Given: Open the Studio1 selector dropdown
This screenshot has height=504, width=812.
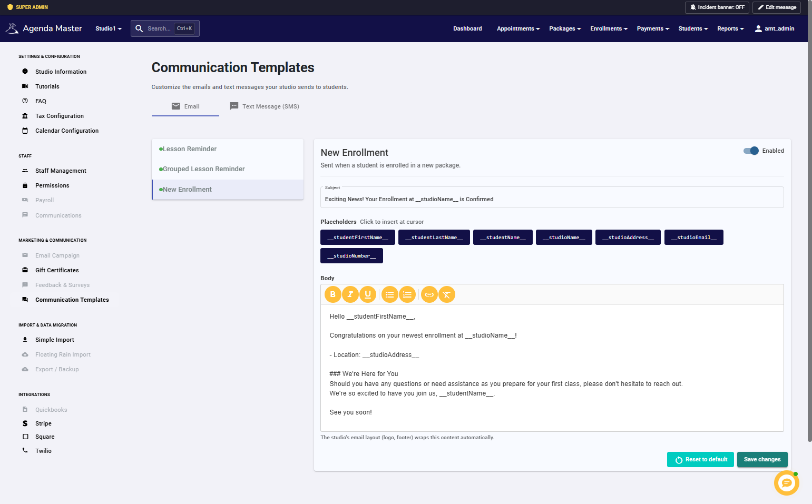Looking at the screenshot, I should point(109,28).
